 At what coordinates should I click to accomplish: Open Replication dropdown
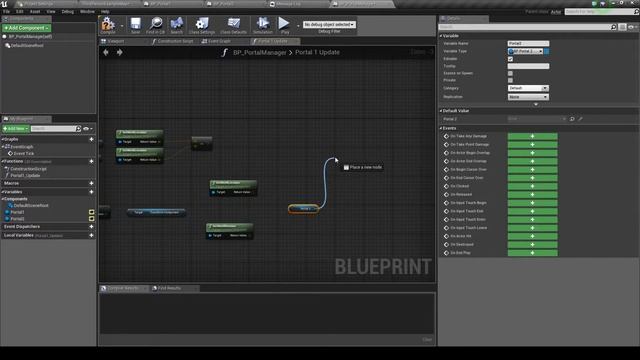[528, 97]
